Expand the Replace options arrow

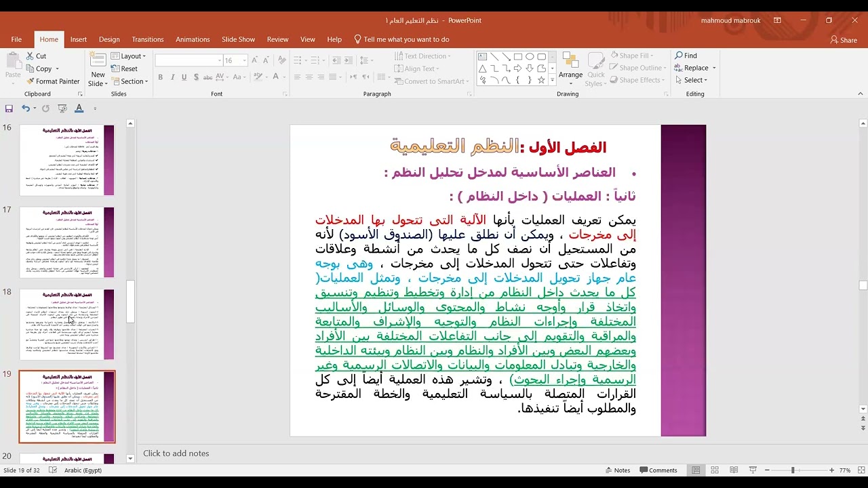click(x=714, y=68)
